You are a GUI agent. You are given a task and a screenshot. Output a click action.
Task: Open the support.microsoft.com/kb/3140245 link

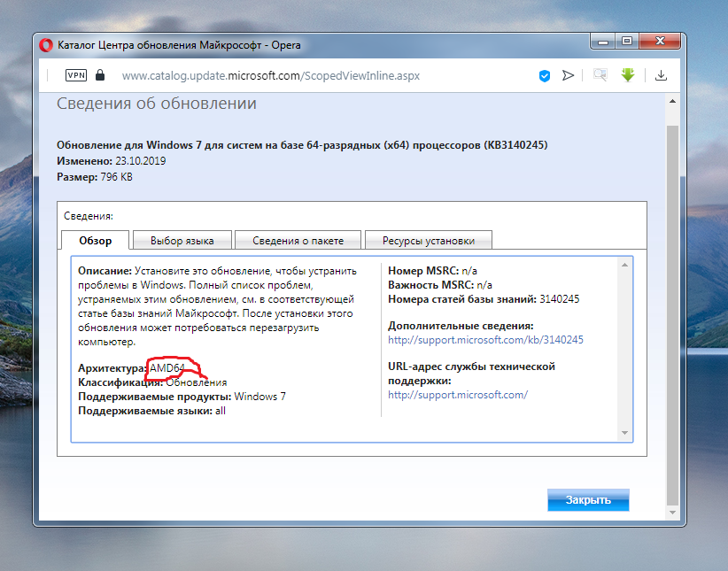485,340
